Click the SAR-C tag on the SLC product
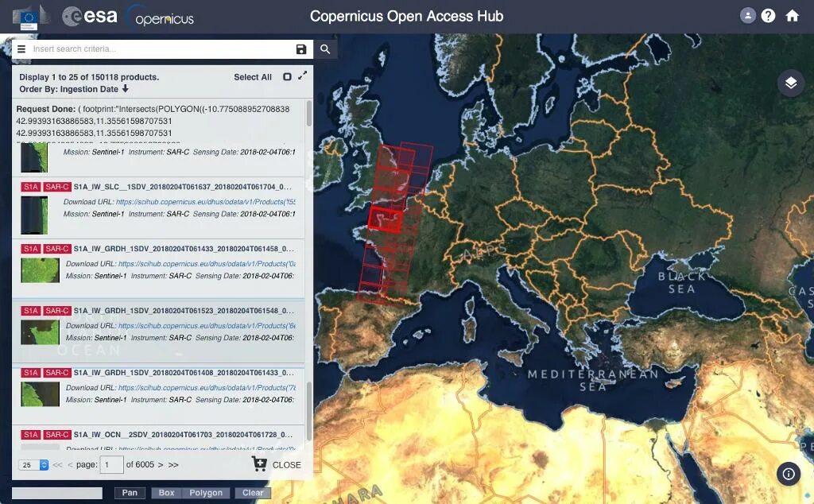Viewport: 814px width, 504px height. coord(57,187)
